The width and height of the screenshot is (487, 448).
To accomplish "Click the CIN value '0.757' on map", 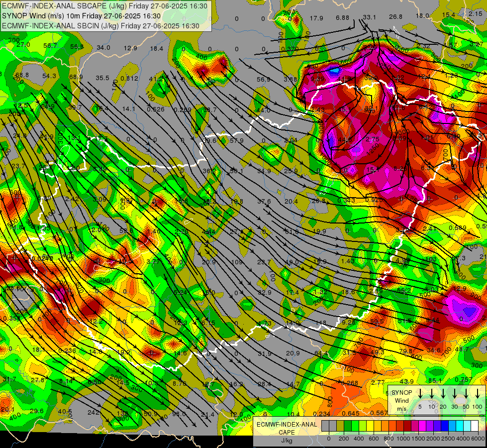I will (464, 380).
